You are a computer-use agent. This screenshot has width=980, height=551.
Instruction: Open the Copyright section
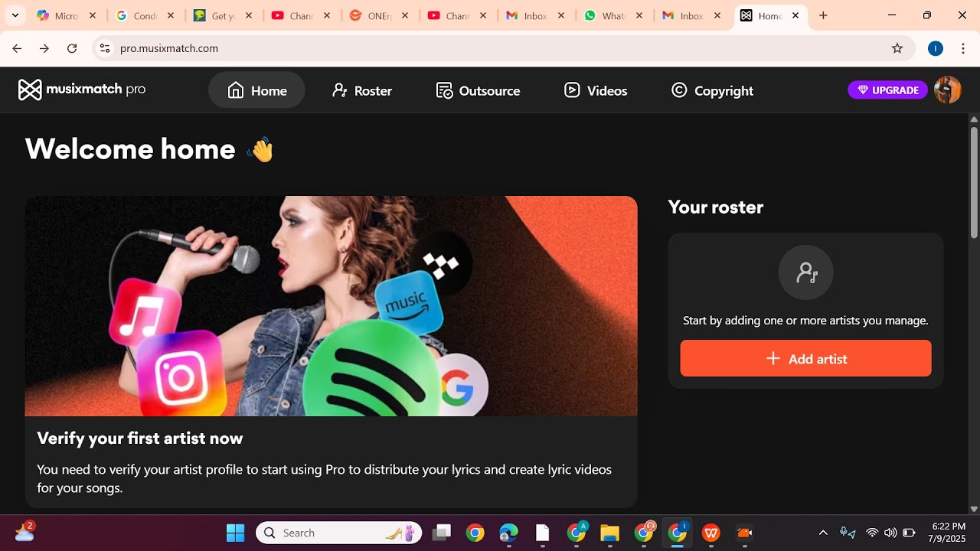coord(712,90)
